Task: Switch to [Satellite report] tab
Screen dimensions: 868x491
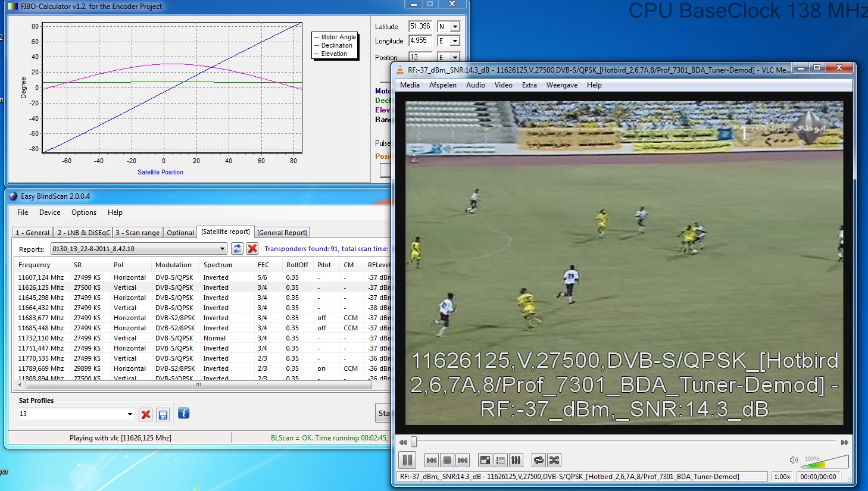Action: (x=226, y=232)
